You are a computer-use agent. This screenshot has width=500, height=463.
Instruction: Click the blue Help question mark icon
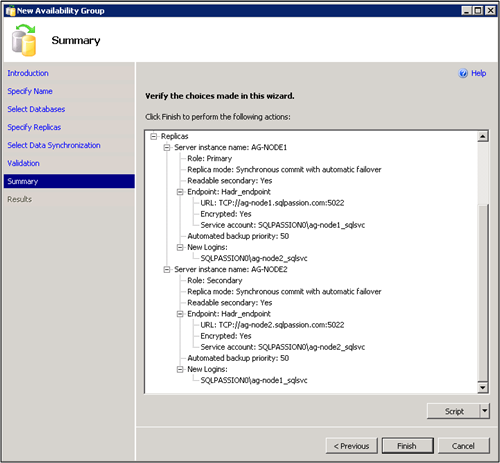(463, 73)
